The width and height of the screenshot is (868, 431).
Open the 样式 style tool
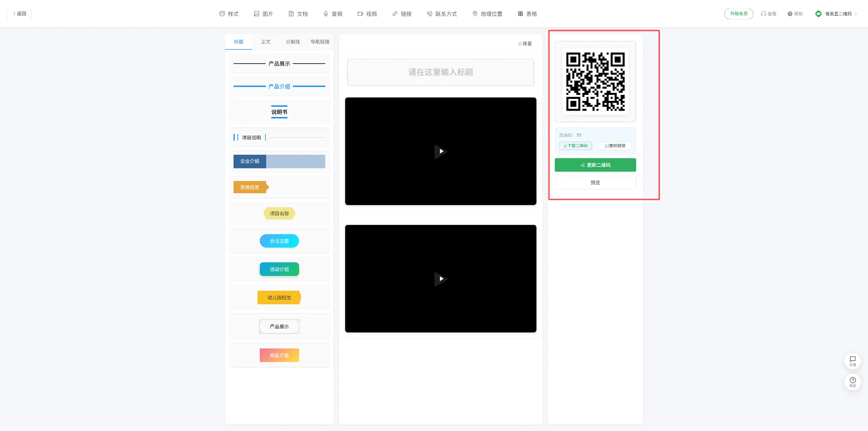coord(229,14)
